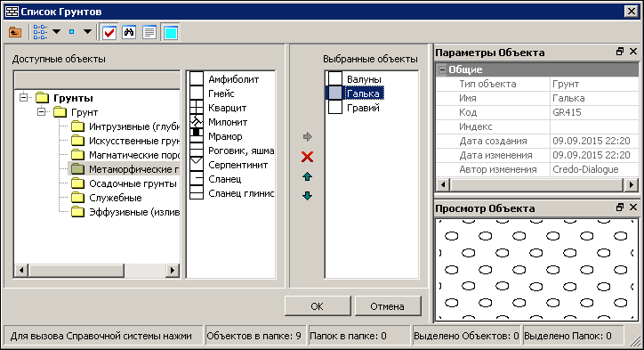
Task: Select Сланец глинистый item
Action: (241, 193)
